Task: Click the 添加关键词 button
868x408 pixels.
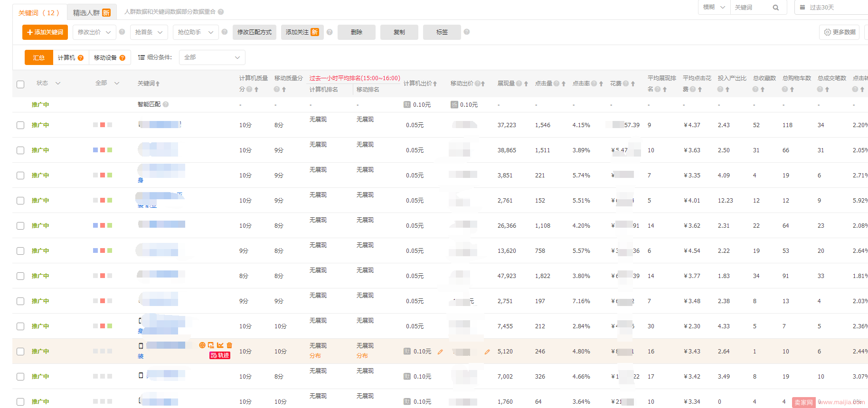Action: [x=45, y=32]
